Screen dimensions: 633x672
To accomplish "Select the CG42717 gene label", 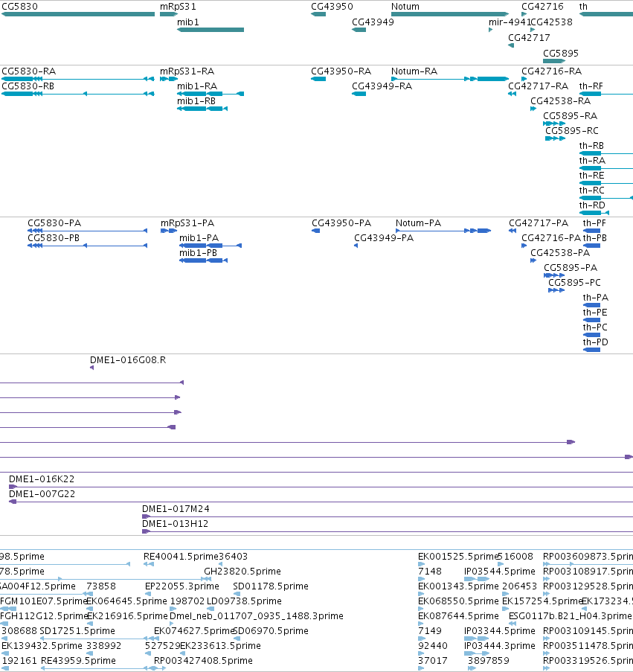I will point(529,38).
